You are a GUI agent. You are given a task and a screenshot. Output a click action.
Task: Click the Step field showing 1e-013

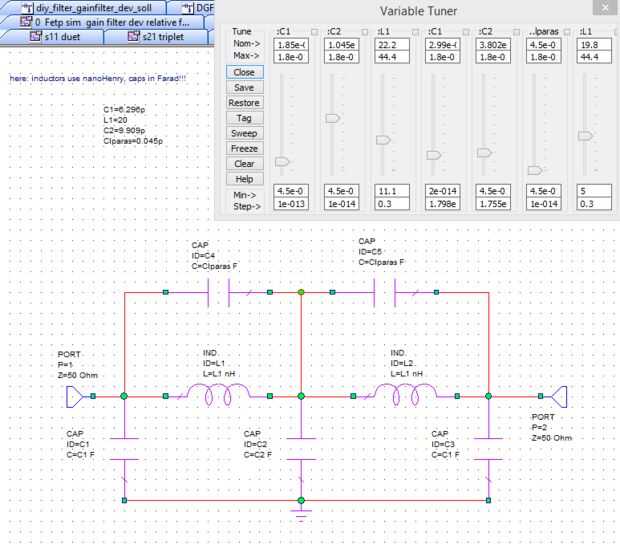tap(291, 204)
